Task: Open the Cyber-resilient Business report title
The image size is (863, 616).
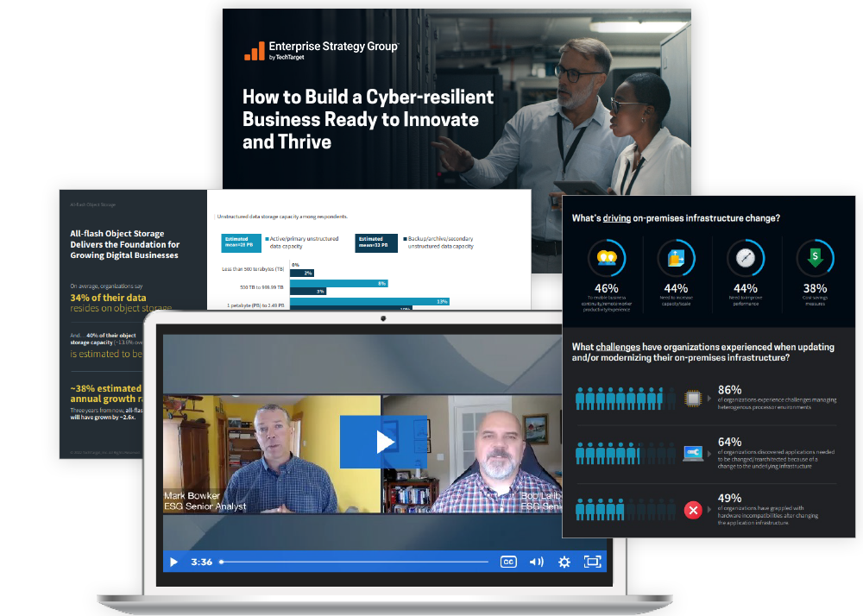Action: click(368, 119)
